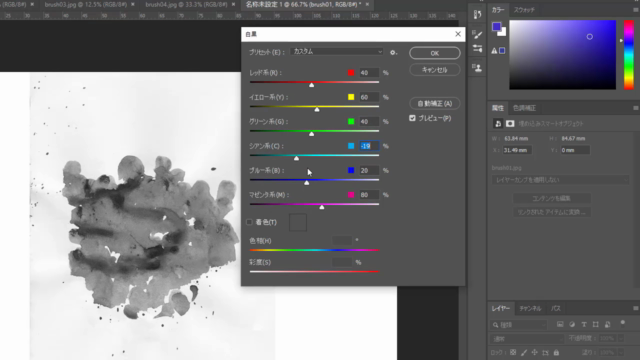Lock transparent pixels icon
Viewport: 640px width, 360px height.
click(x=513, y=352)
